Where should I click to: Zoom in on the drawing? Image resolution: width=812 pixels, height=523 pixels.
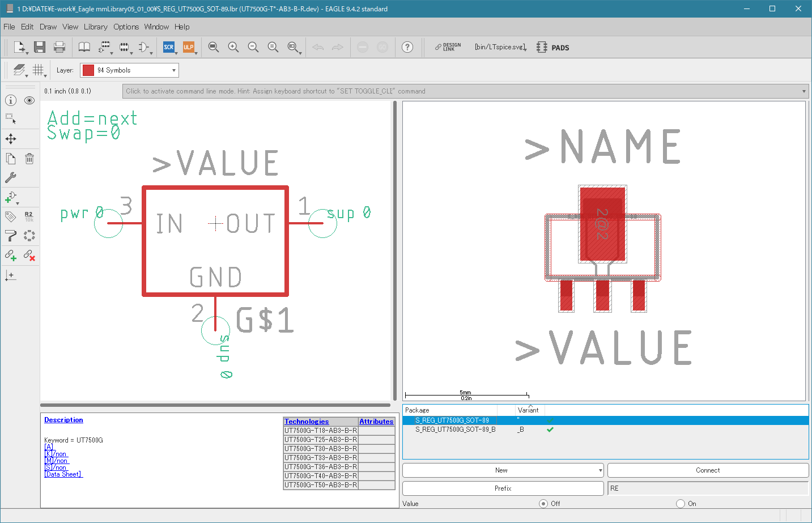click(x=233, y=47)
